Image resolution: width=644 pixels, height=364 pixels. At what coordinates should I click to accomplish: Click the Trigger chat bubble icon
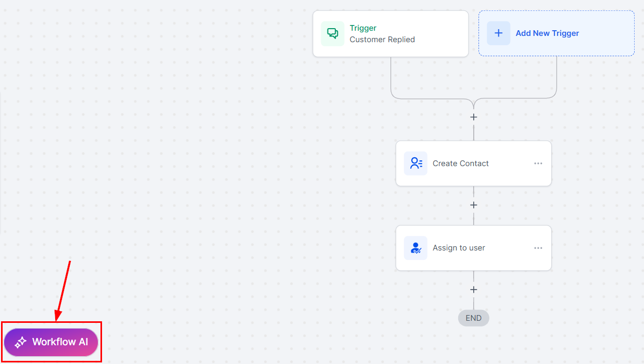tap(332, 33)
